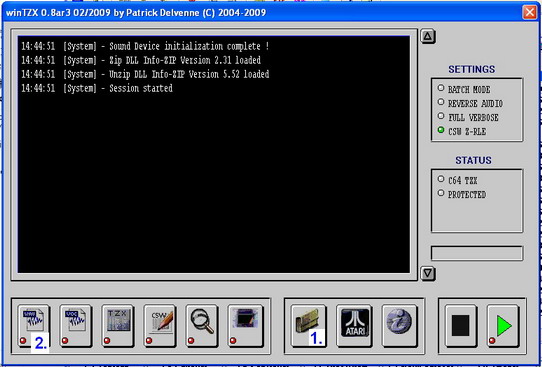Disable the CSW Z-RLE option
Viewport: 542px width, 367px height.
pos(441,130)
